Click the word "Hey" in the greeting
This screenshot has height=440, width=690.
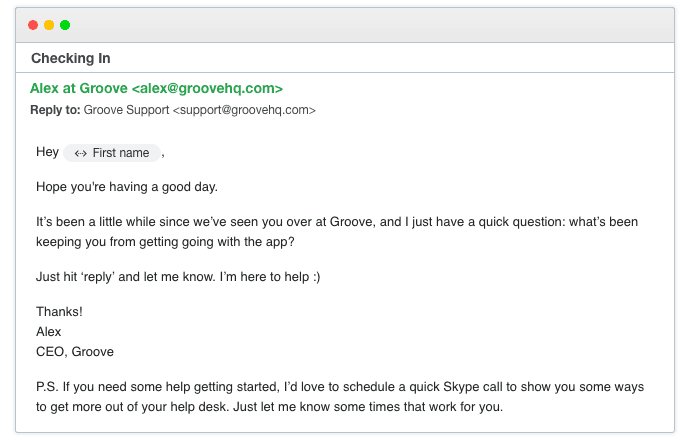point(47,153)
